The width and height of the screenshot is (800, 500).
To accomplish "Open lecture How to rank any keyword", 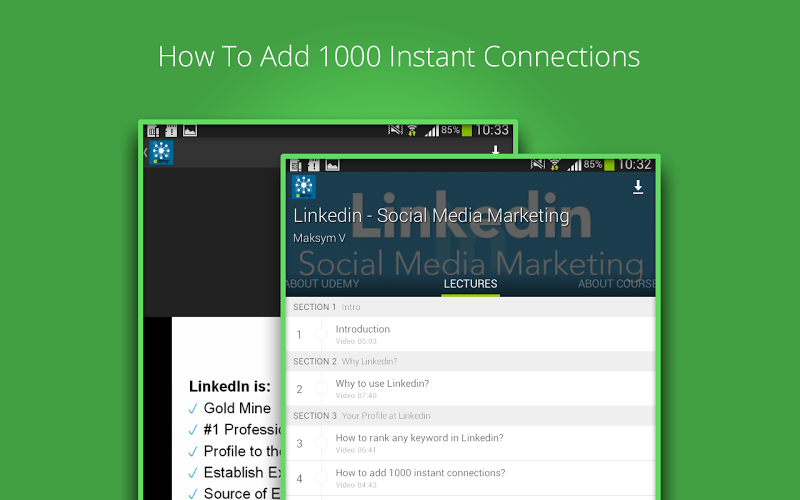I will point(470,443).
